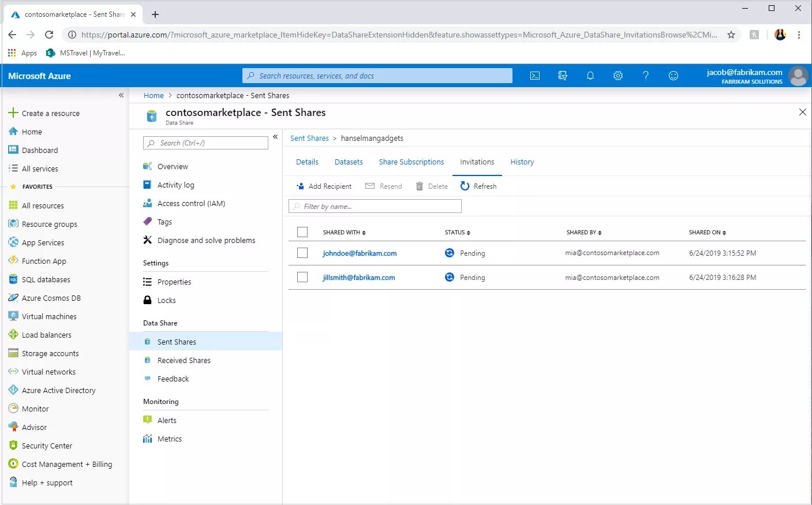Open Azure Active Directory in favorites

[x=58, y=390]
